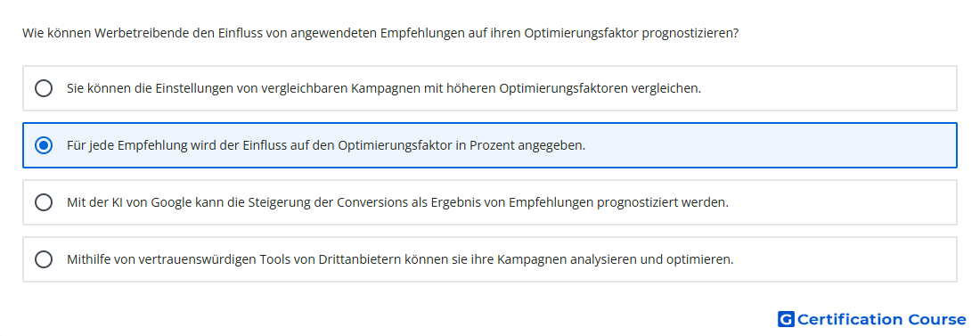
Task: Click the filled radio for the Prozent answer
Action: (x=44, y=145)
